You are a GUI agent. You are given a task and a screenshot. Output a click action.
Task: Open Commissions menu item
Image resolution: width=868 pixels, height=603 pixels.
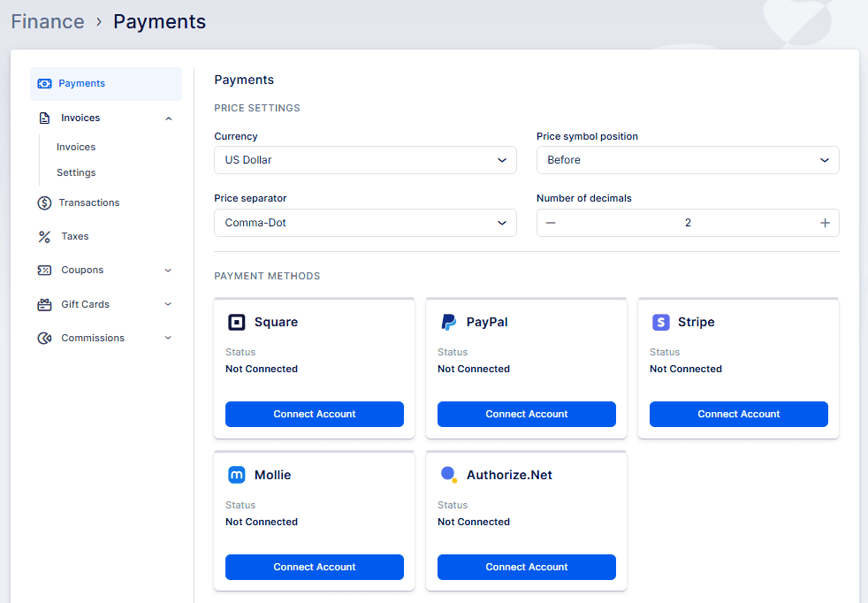[x=106, y=338]
